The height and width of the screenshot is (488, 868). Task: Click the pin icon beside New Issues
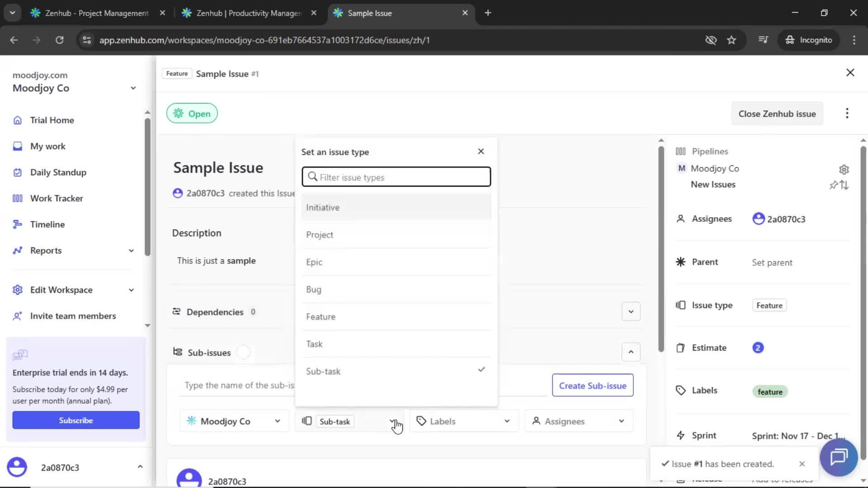click(x=833, y=185)
